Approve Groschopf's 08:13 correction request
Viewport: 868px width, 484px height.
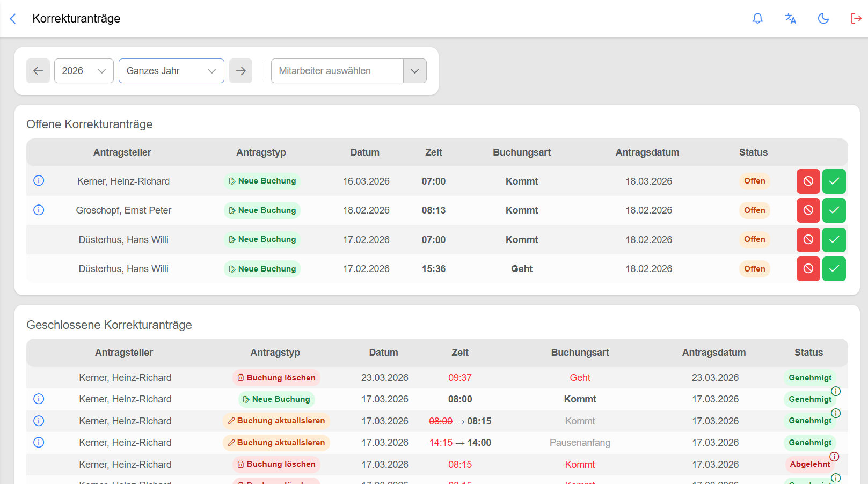(834, 210)
